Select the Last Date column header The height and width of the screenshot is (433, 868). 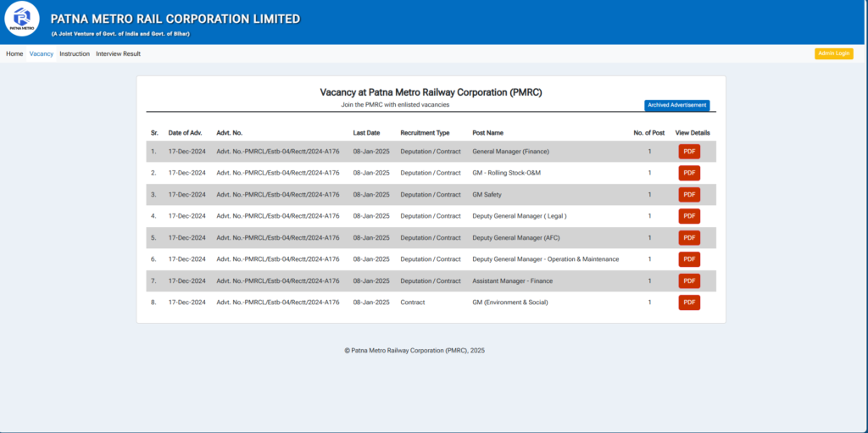coord(366,133)
